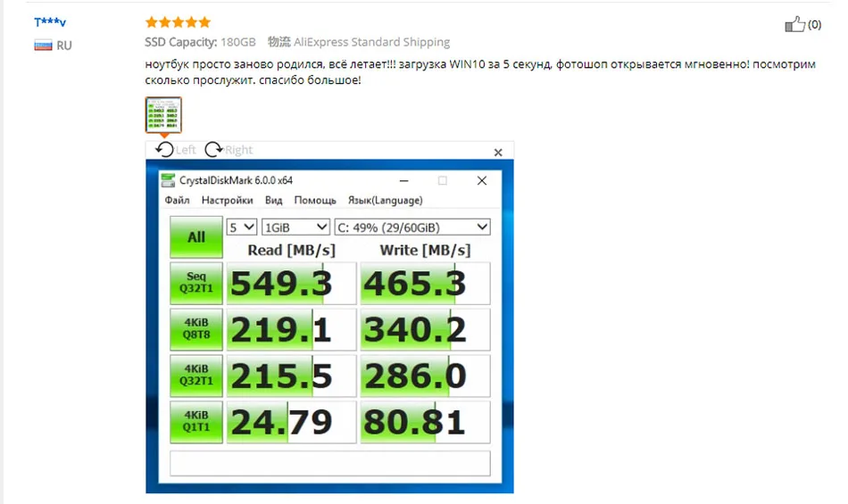Close the enlarged review image viewer

pyautogui.click(x=498, y=153)
